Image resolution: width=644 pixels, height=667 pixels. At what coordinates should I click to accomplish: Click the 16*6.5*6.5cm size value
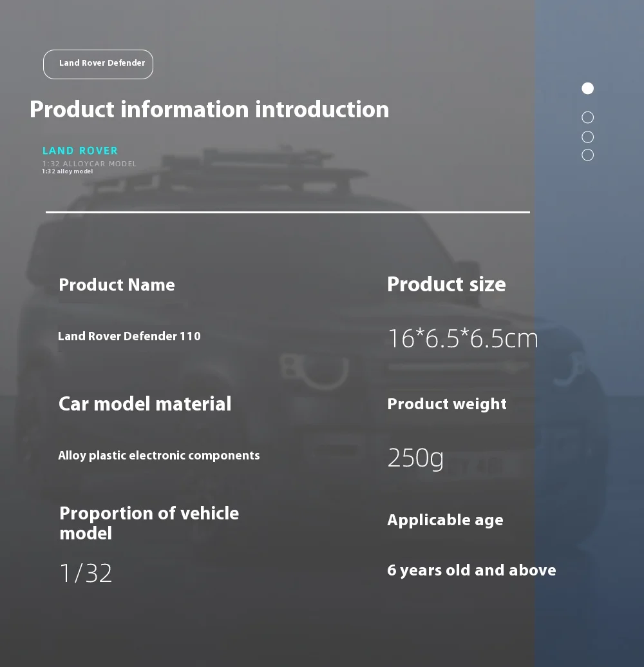click(462, 338)
